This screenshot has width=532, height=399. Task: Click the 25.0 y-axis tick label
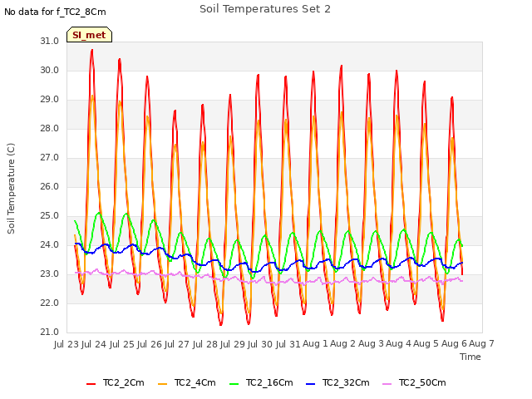50,216
